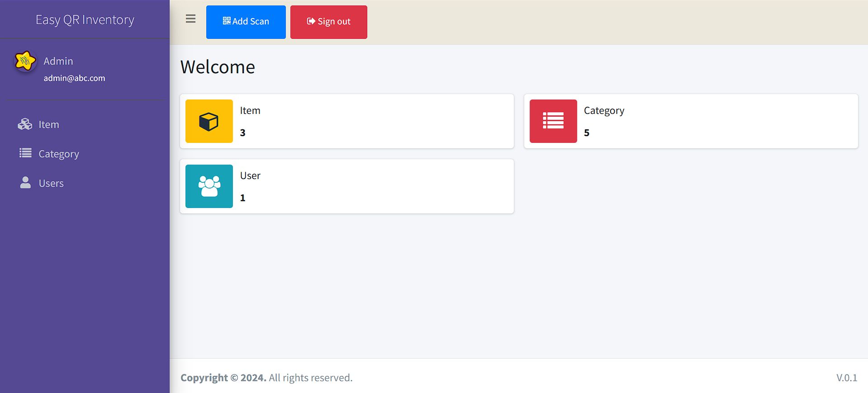The image size is (868, 393).
Task: Click the Add Scan button
Action: (x=246, y=22)
